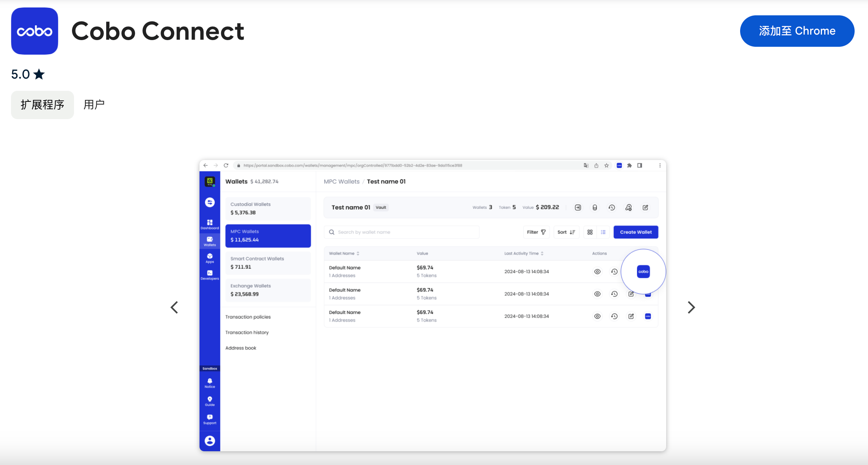Click the extensions puzzle icon in preview toolbar
Image resolution: width=868 pixels, height=465 pixels.
coord(629,165)
